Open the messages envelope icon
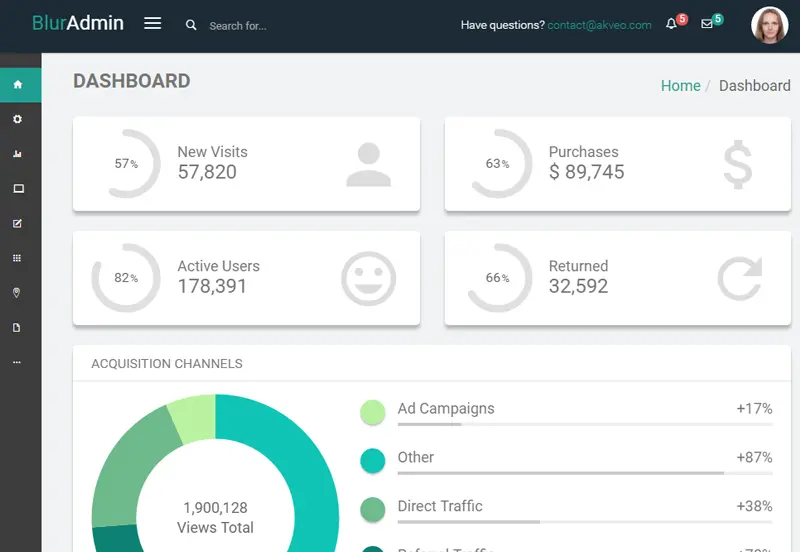 pyautogui.click(x=707, y=23)
